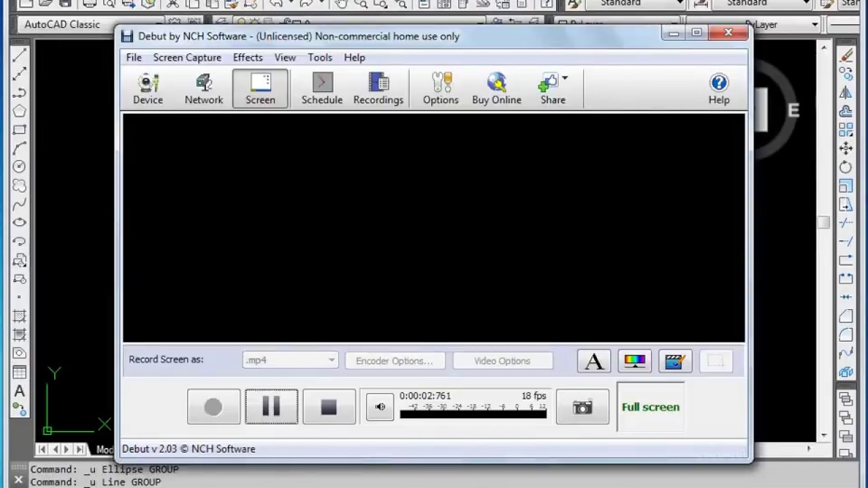Select AutoCAD Multiline Text tool
This screenshot has width=868, height=488.
19,391
